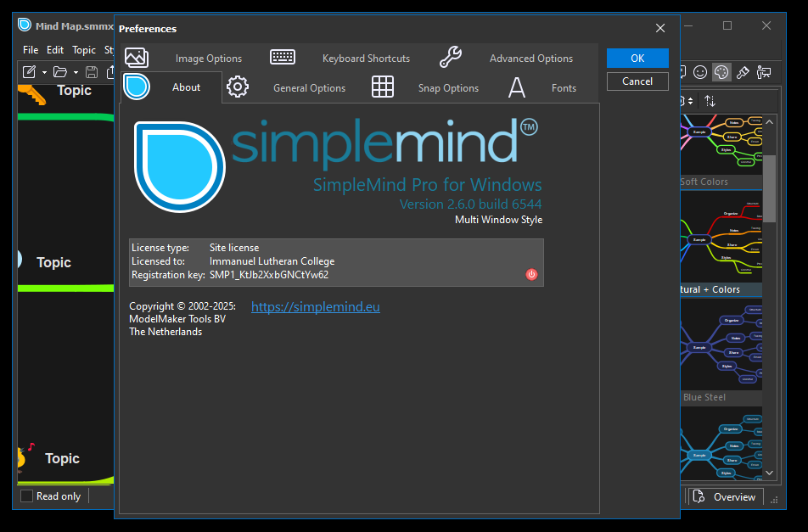Choose the teal style thumbnail below Blue Steel
This screenshot has height=532, width=808.
[721, 444]
